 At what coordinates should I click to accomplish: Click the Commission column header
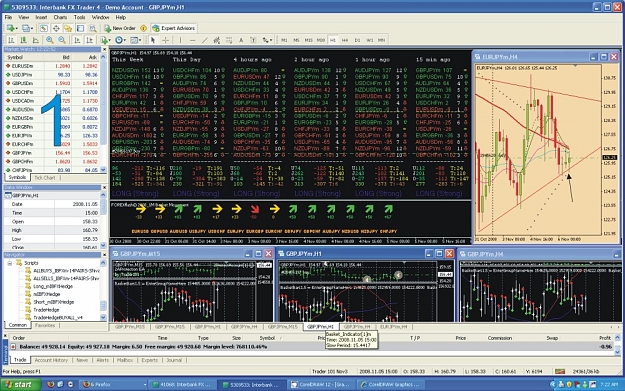[500, 338]
